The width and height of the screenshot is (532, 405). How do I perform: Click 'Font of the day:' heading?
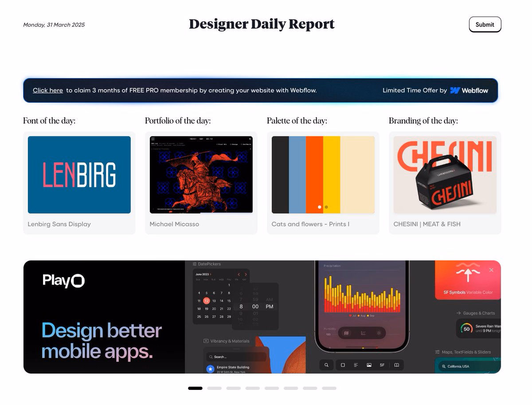(x=49, y=121)
